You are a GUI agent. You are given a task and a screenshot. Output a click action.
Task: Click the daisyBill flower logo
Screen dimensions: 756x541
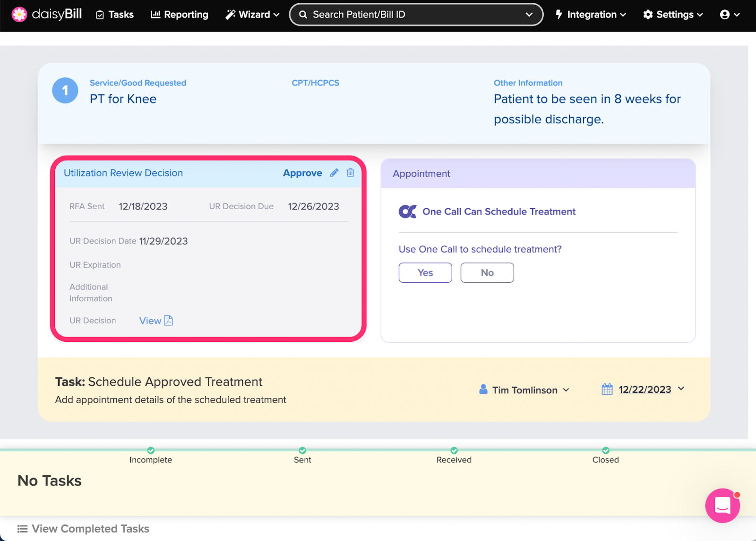(19, 15)
